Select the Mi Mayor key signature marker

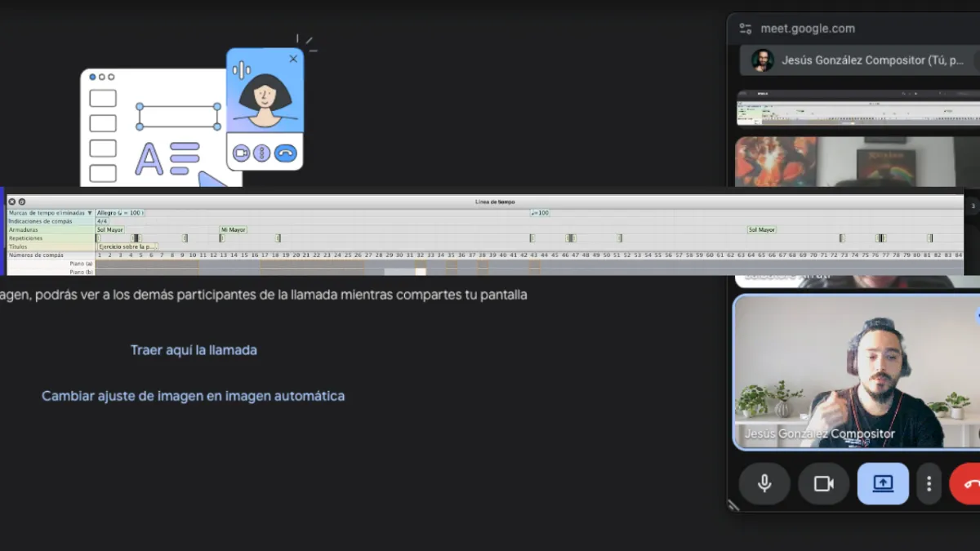233,230
